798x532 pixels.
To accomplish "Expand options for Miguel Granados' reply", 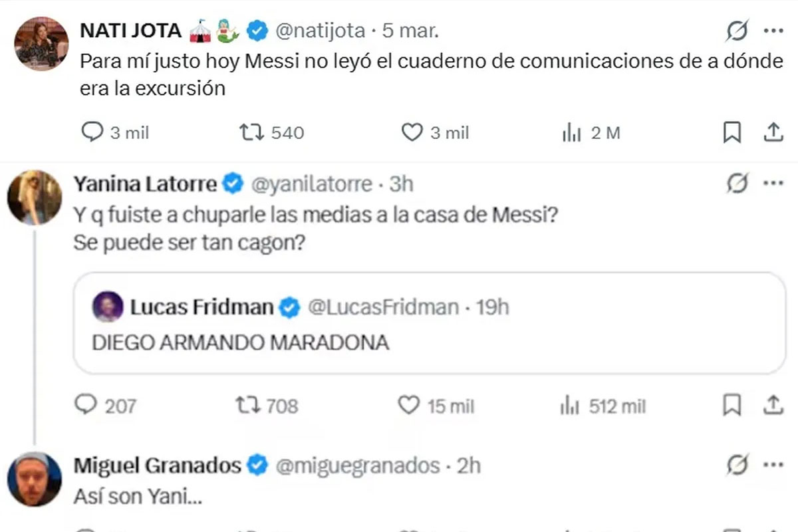I will 773,465.
